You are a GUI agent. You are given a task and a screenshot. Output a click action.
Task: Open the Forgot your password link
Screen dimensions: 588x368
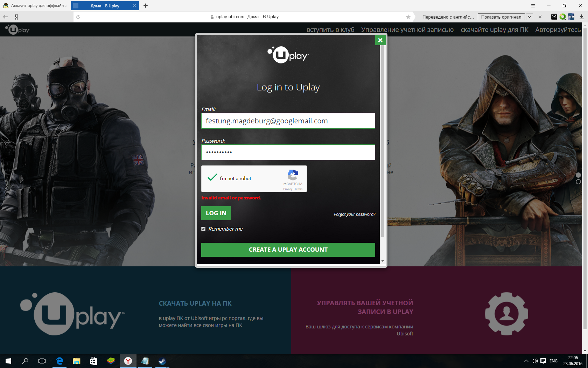point(354,214)
